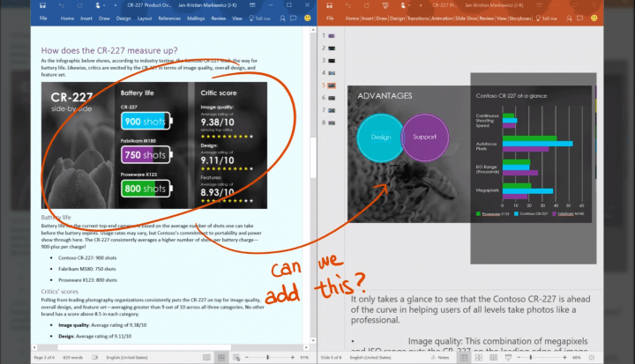Click the Share person icon in Word
The width and height of the screenshot is (635, 364).
[x=282, y=19]
